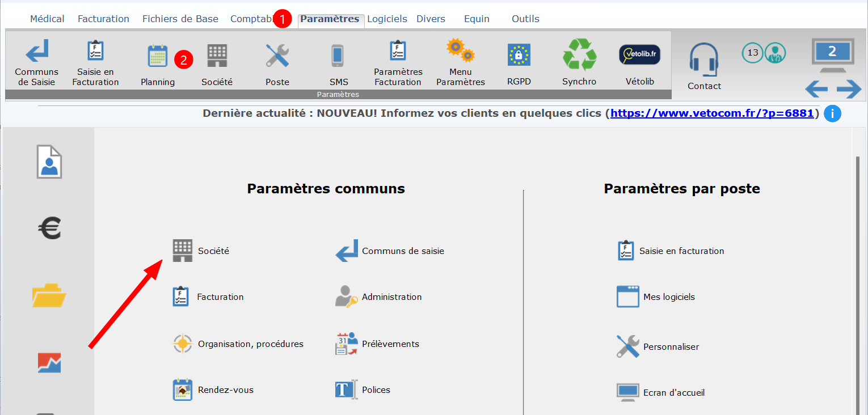The width and height of the screenshot is (868, 415).
Task: Open the statistics chart sidebar icon
Action: click(x=49, y=363)
